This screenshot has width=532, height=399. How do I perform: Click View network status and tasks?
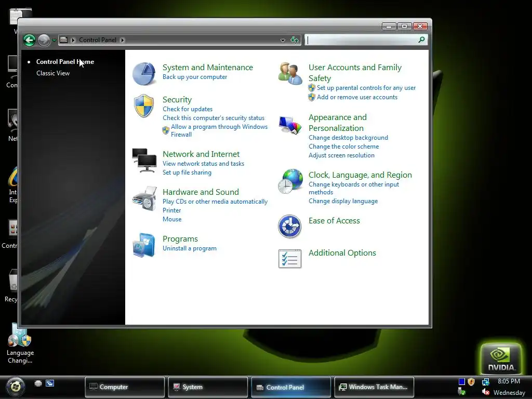coord(203,164)
